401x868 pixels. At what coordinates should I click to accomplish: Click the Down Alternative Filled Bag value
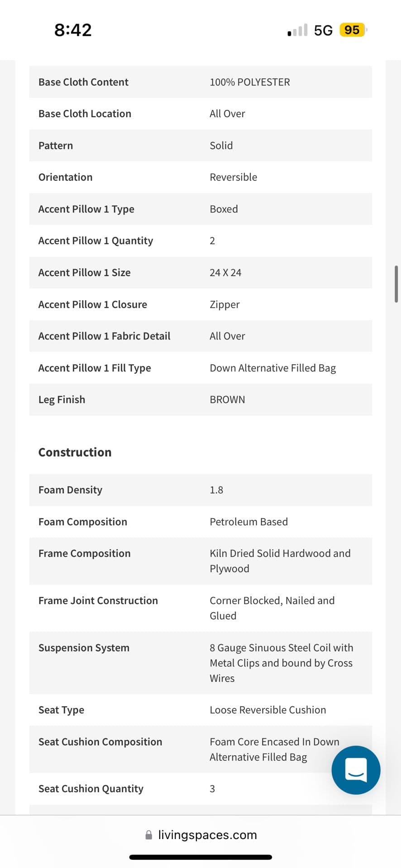pyautogui.click(x=272, y=368)
